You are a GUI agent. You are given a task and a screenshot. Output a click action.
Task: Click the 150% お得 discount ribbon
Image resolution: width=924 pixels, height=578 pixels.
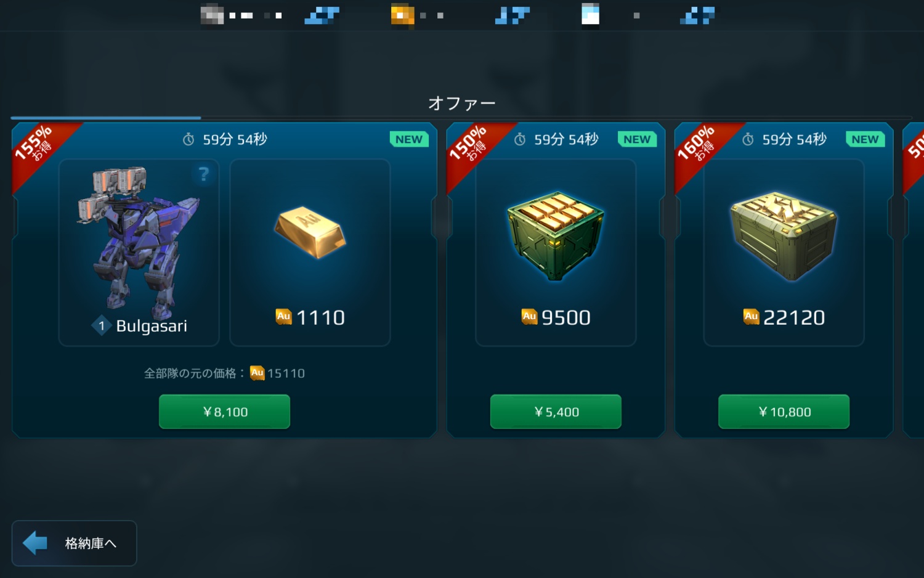tap(471, 147)
